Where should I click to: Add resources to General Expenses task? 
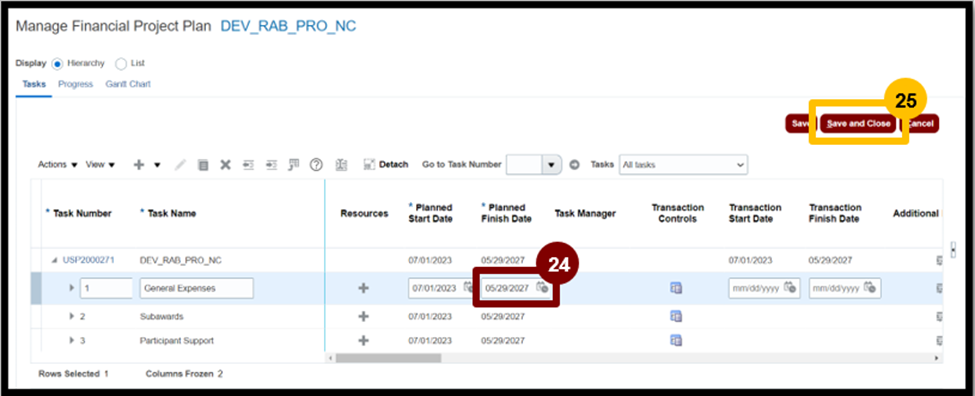coord(364,288)
